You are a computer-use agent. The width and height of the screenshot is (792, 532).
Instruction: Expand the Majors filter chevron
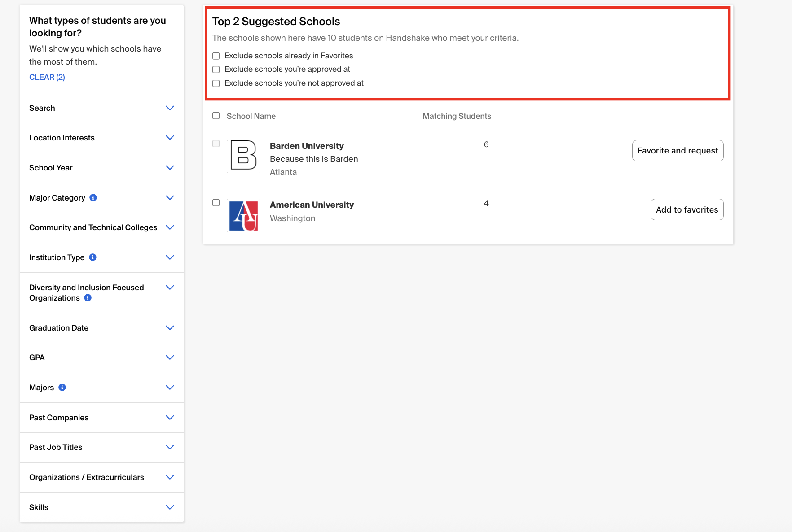170,388
